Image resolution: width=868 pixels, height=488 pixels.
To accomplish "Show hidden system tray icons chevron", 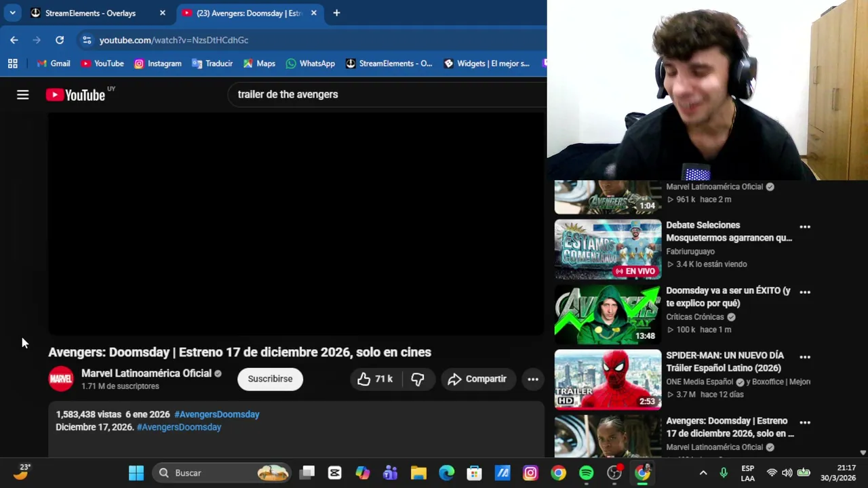I will pos(703,473).
